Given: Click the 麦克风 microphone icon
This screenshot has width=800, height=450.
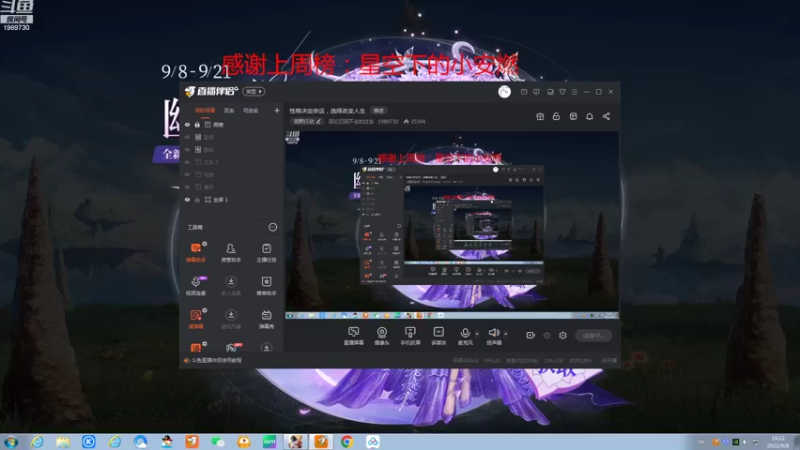Looking at the screenshot, I should pos(465,333).
